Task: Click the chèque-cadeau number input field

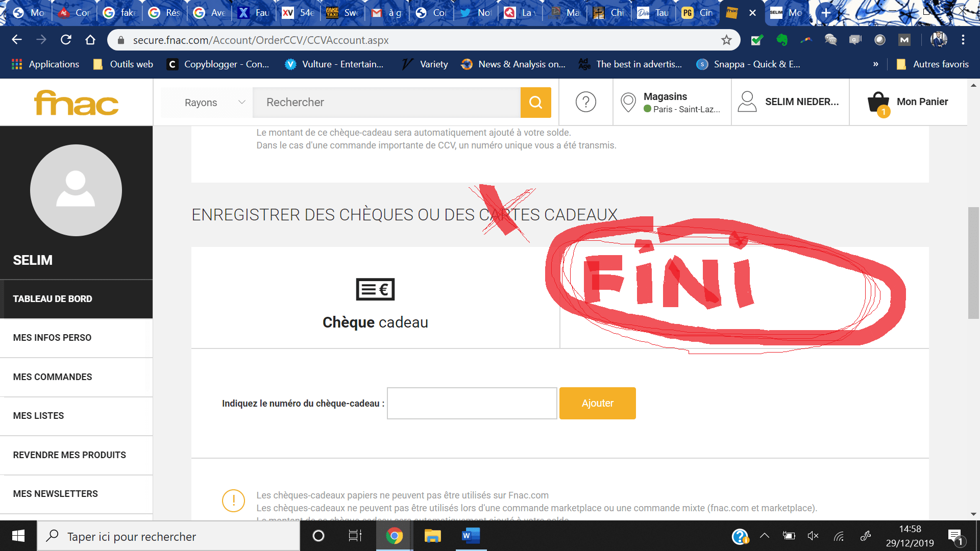Action: click(471, 403)
